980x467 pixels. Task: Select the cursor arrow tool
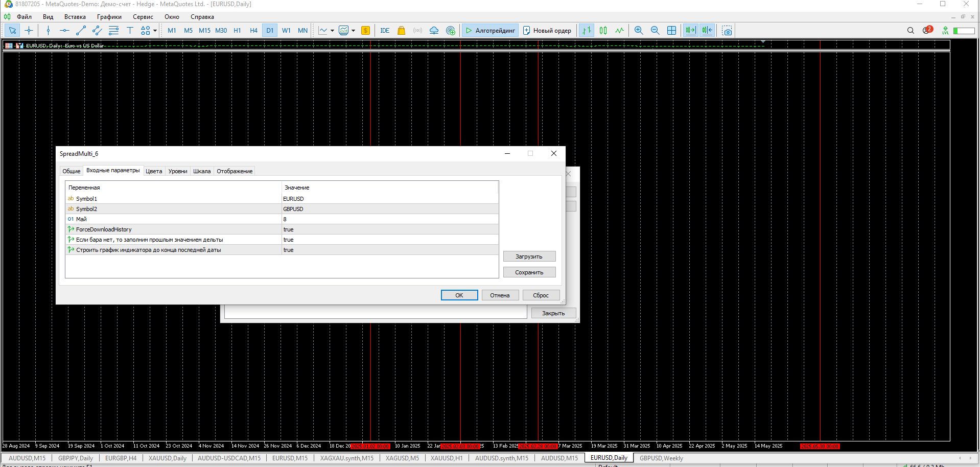[12, 31]
